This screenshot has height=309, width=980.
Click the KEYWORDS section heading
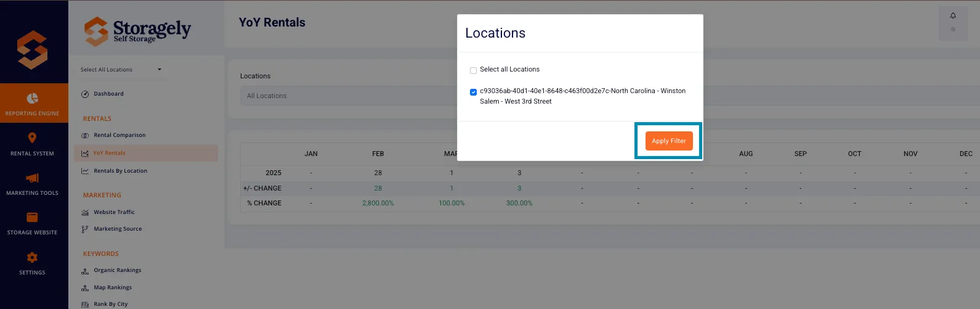[x=101, y=253]
